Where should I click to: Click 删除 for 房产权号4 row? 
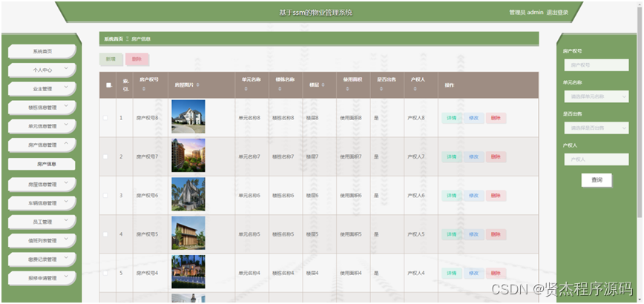coord(496,273)
